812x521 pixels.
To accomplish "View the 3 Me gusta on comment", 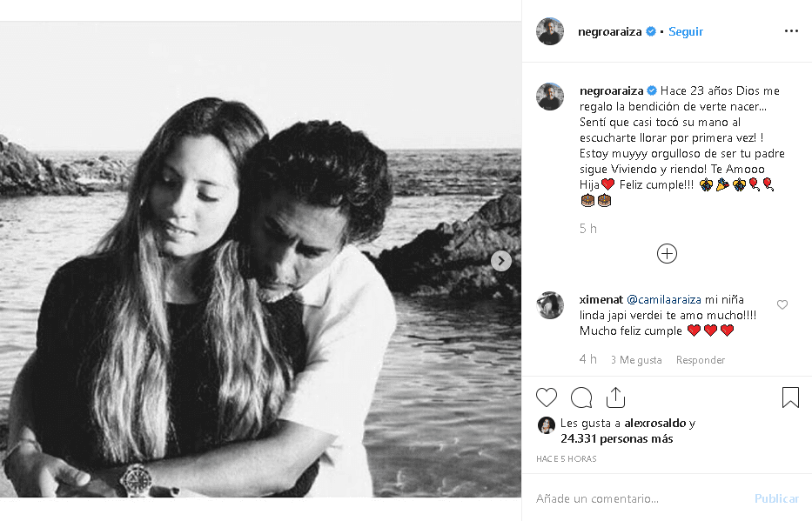I will [636, 360].
